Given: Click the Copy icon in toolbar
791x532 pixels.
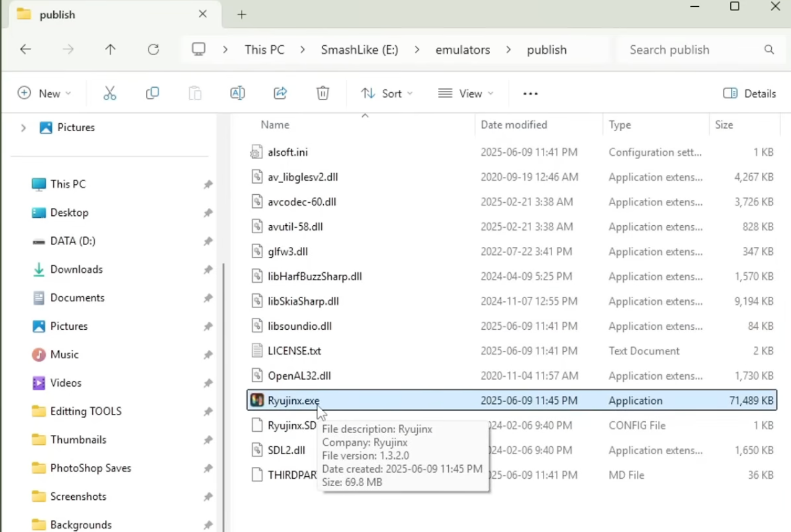Looking at the screenshot, I should (x=152, y=93).
